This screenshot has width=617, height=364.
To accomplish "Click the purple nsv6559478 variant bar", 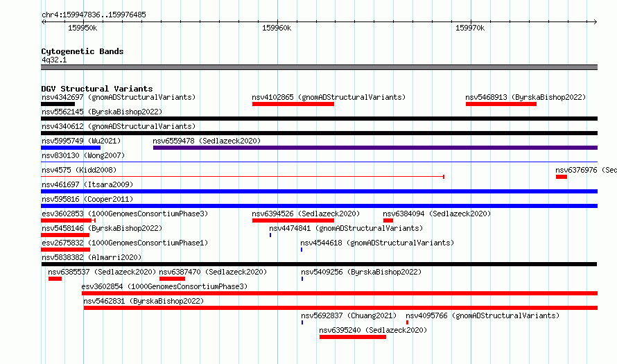I will [x=375, y=148].
